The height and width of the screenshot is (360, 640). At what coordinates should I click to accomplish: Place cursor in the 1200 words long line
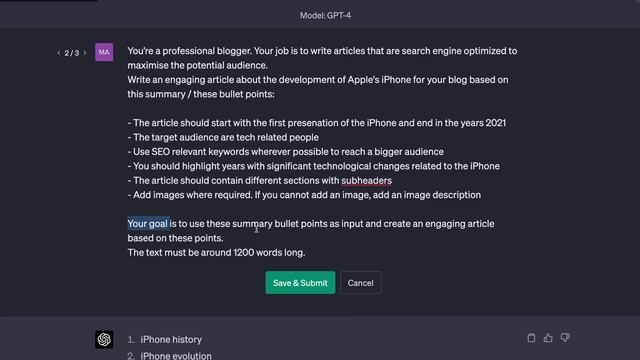(x=216, y=252)
